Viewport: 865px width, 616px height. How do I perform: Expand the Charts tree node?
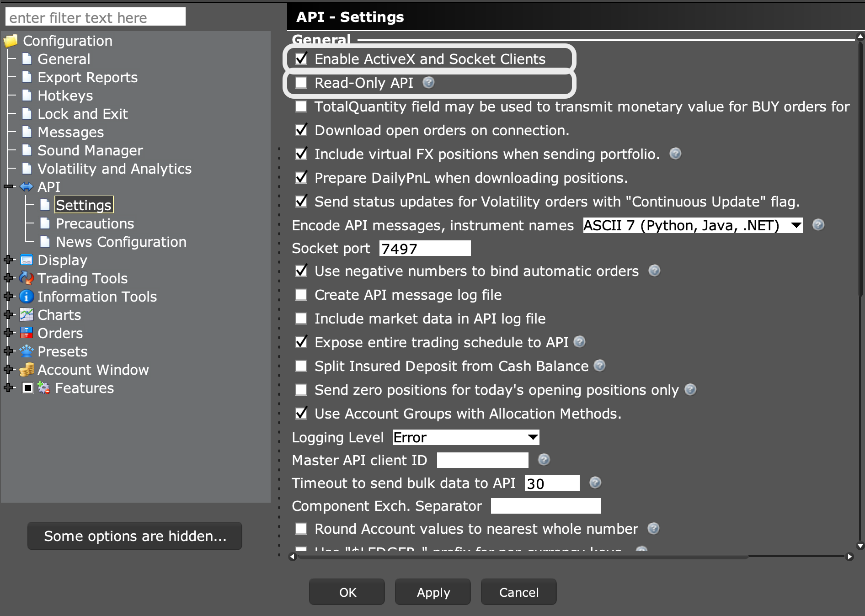point(9,315)
